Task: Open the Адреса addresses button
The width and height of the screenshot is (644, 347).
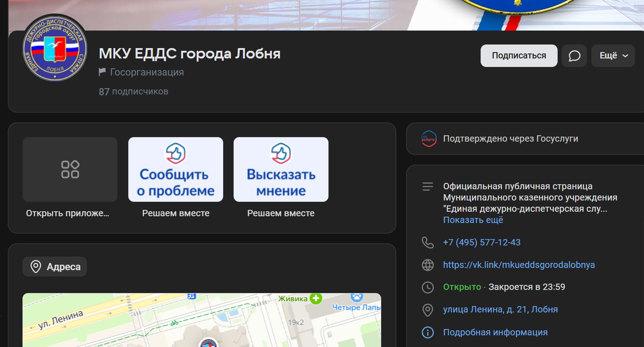Action: (55, 267)
